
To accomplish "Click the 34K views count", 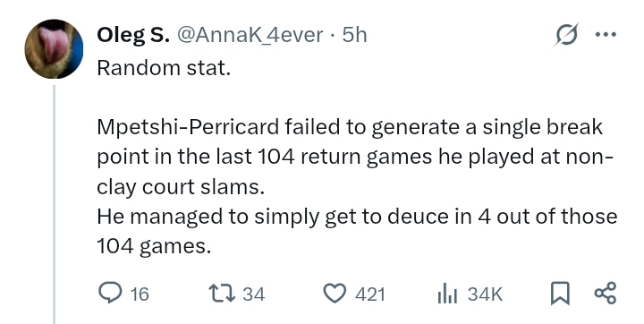I will pos(485,294).
